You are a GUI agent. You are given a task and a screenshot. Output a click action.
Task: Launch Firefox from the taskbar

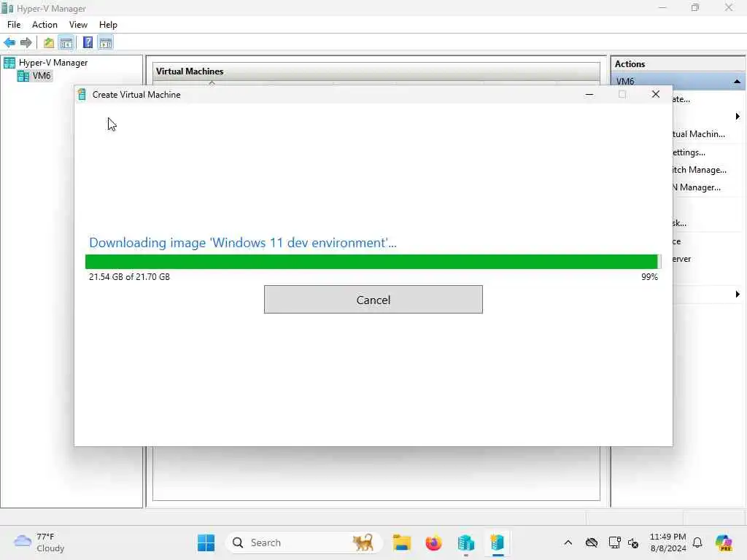(x=433, y=542)
